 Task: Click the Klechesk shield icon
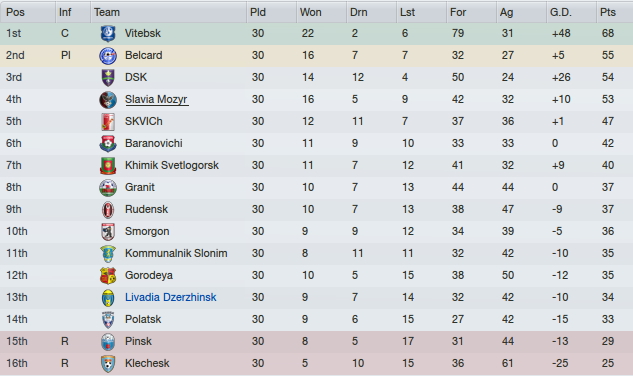(108, 363)
